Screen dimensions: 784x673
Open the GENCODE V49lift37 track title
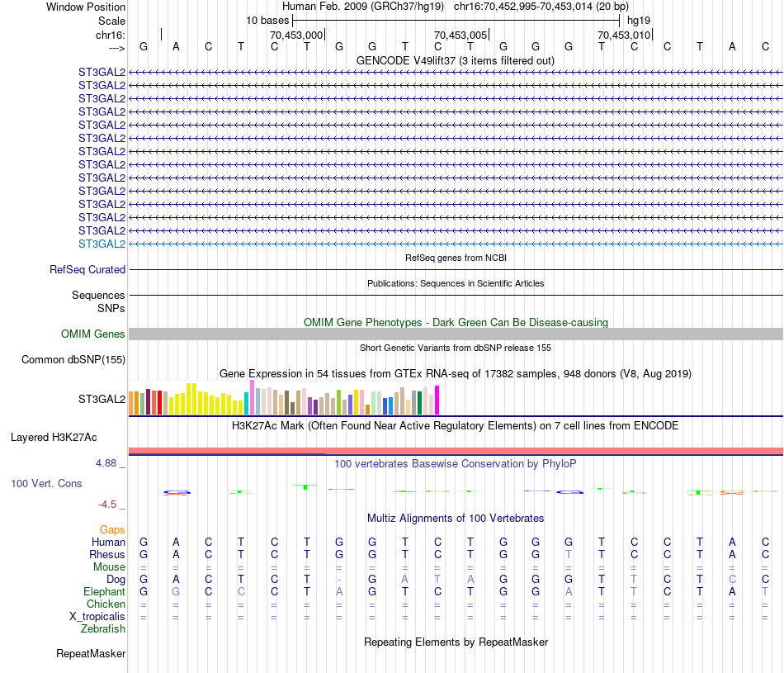(x=456, y=60)
